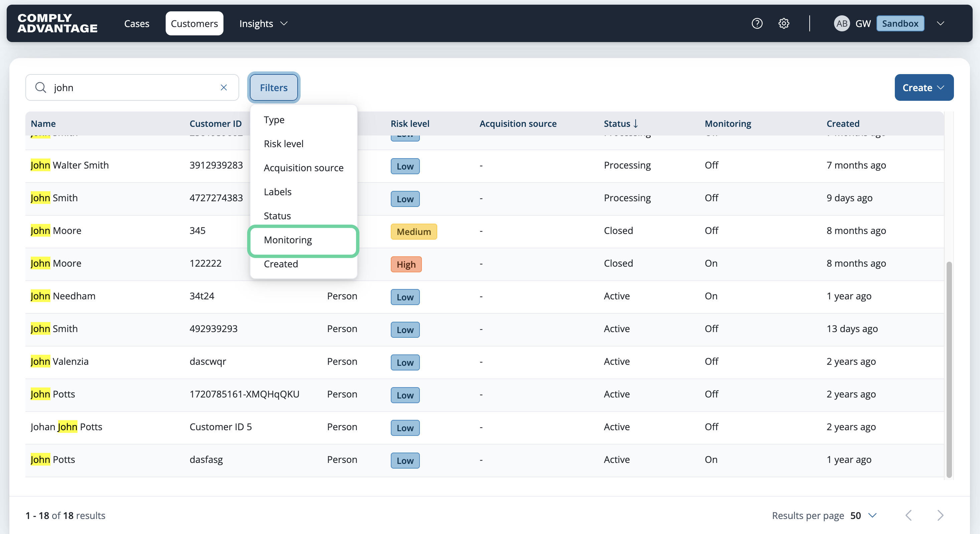The image size is (980, 534).
Task: Pick Monitoring filter option
Action: pyautogui.click(x=304, y=240)
